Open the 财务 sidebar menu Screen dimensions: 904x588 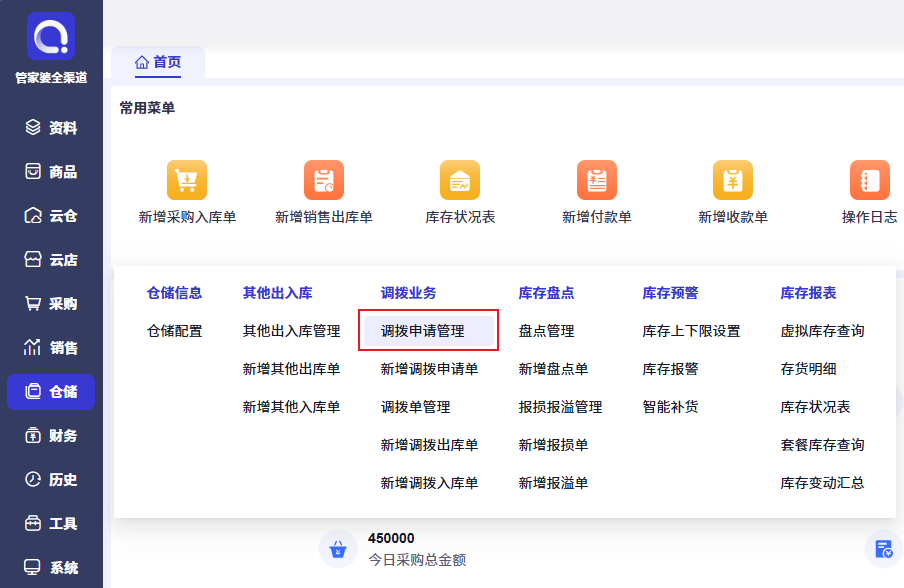(51, 436)
